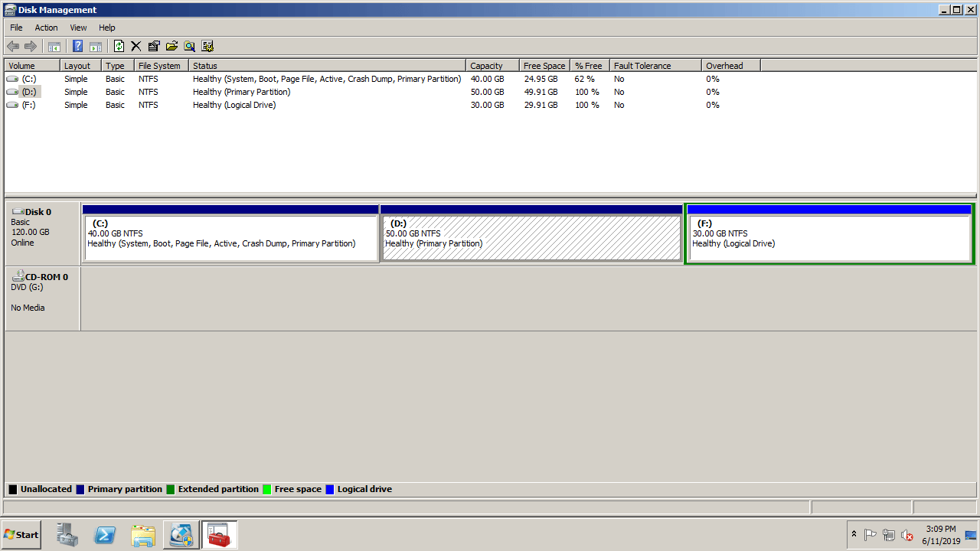Select the (F:) logical drive partition block

(x=829, y=238)
